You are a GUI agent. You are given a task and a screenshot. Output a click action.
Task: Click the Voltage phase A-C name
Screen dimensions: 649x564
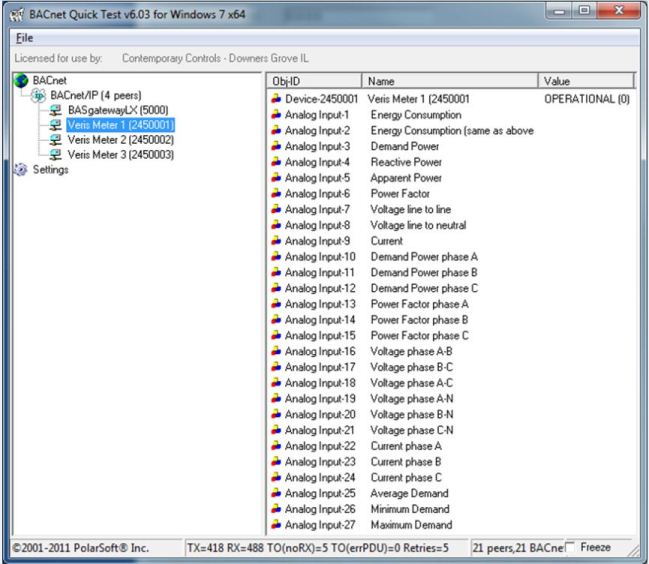click(x=412, y=383)
